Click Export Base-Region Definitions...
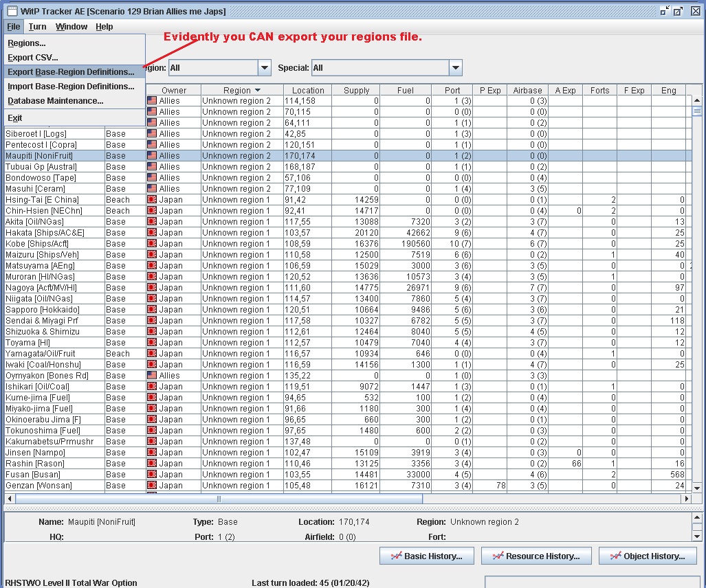The image size is (706, 588). coord(75,72)
